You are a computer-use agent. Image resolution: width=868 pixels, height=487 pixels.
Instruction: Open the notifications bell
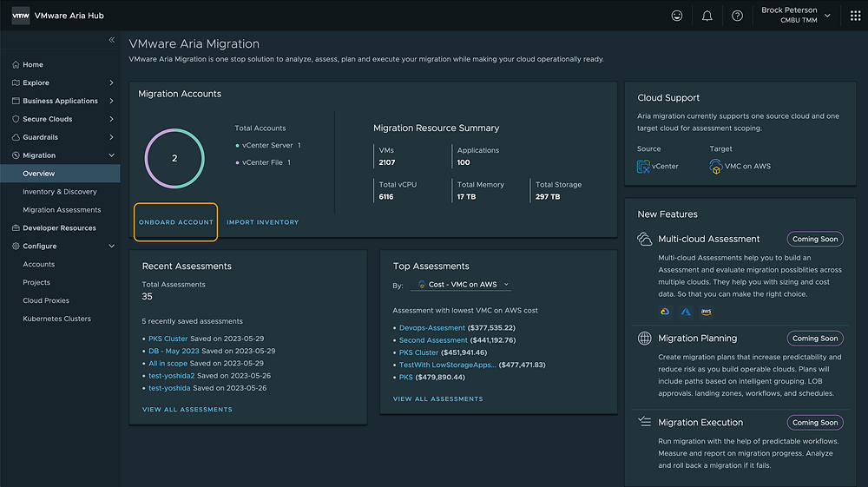[x=707, y=16]
